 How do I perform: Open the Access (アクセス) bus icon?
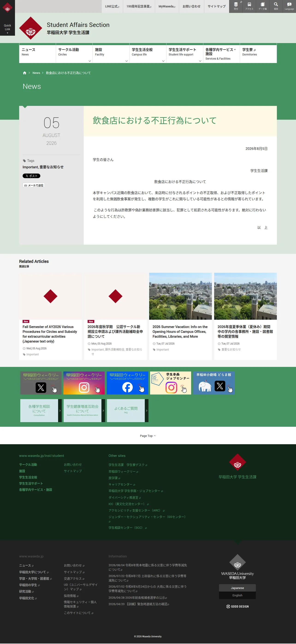pyautogui.click(x=249, y=6)
